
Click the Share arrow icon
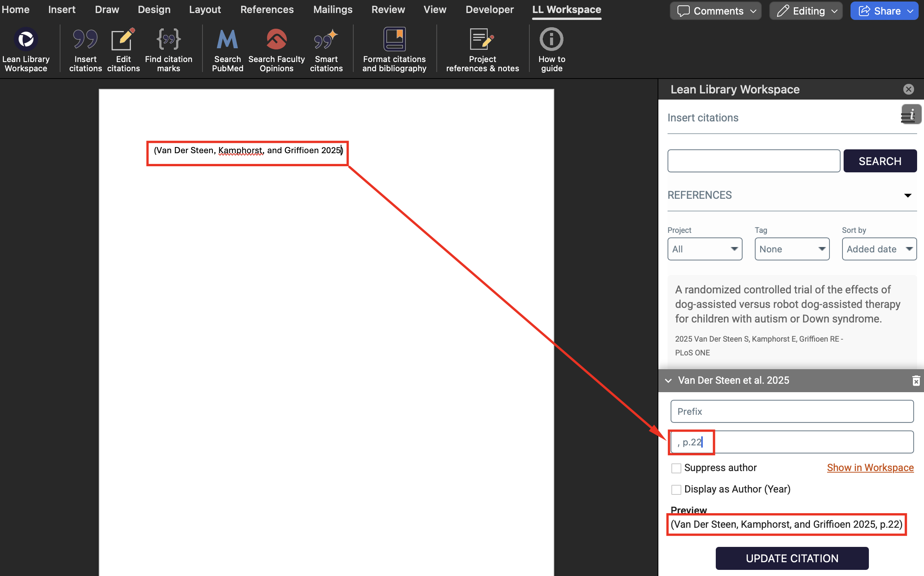pos(864,11)
